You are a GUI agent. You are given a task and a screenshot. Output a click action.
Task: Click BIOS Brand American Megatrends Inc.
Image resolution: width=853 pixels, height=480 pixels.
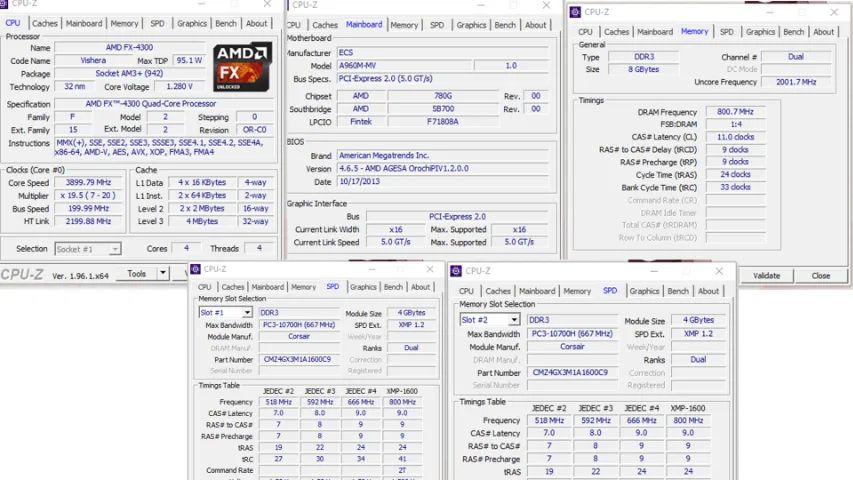point(443,156)
